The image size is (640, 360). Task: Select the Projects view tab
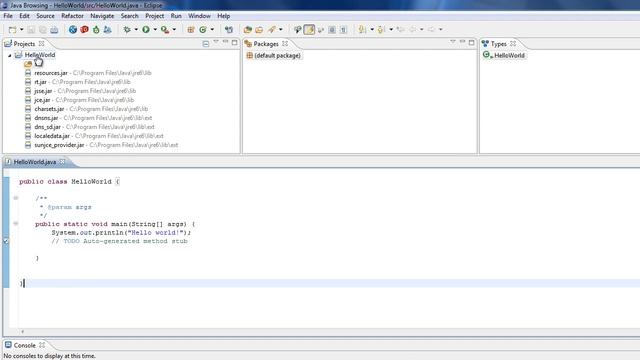click(24, 44)
